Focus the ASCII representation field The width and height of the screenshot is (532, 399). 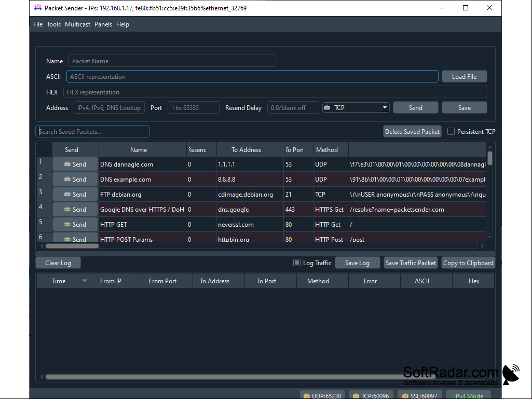click(x=252, y=77)
